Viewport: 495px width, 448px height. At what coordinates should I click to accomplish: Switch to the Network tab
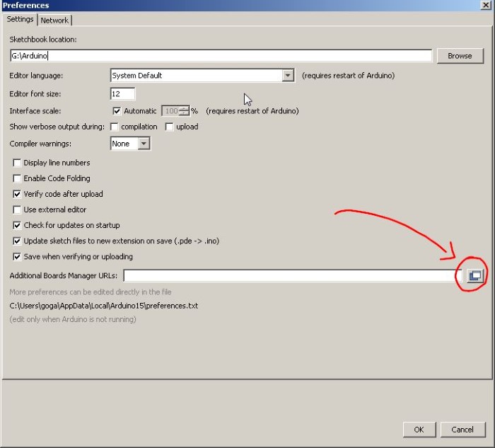pos(55,21)
